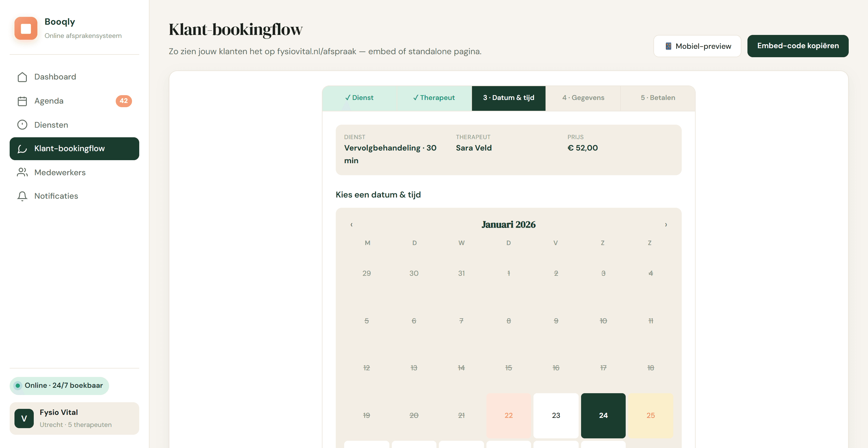Click the Kies een datum & tijd heading
Image resolution: width=868 pixels, height=448 pixels.
pyautogui.click(x=378, y=195)
